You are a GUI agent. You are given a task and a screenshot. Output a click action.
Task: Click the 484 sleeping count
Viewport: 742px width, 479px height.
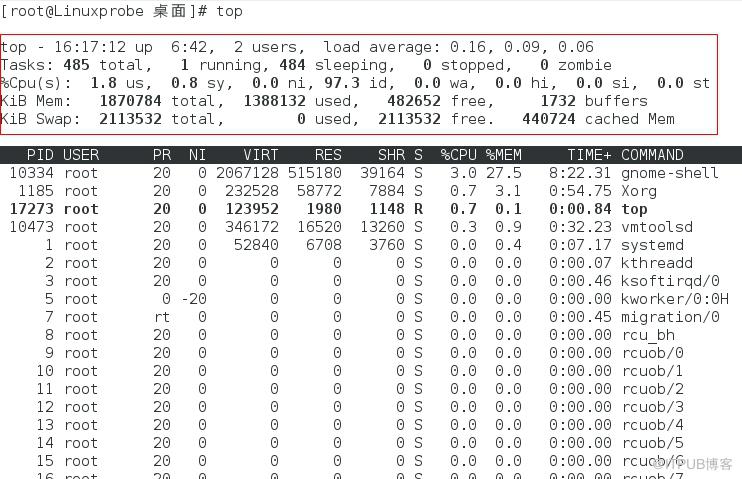(292, 65)
